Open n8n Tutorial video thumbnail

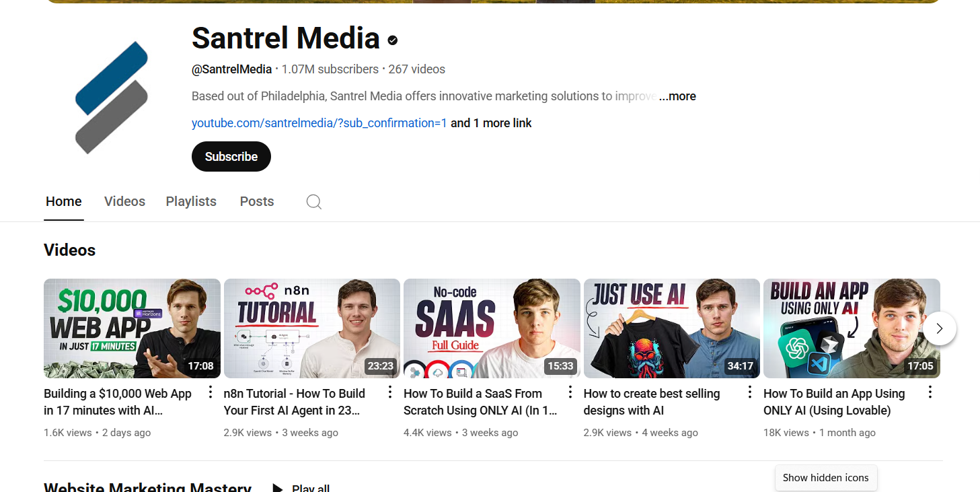tap(312, 328)
